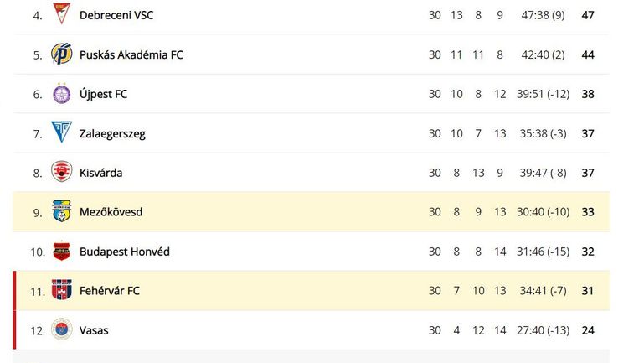Click Mezőkövesd's 30:40 goal difference cell
The width and height of the screenshot is (644, 363).
coord(543,212)
